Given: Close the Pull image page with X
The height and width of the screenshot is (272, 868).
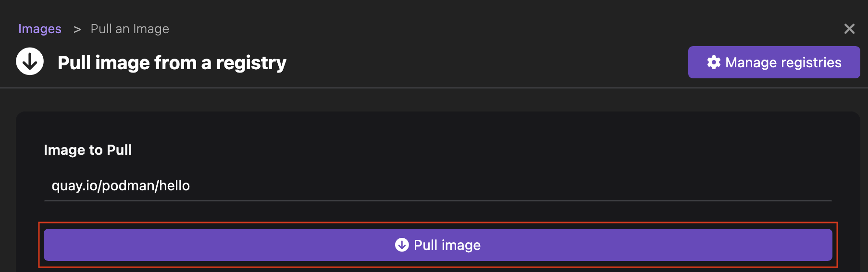Looking at the screenshot, I should 849,29.
